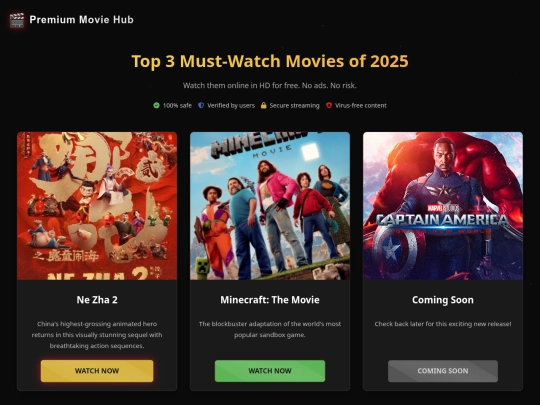This screenshot has width=540, height=405.
Task: Click the Minecraft: The Movie title
Action: (270, 300)
